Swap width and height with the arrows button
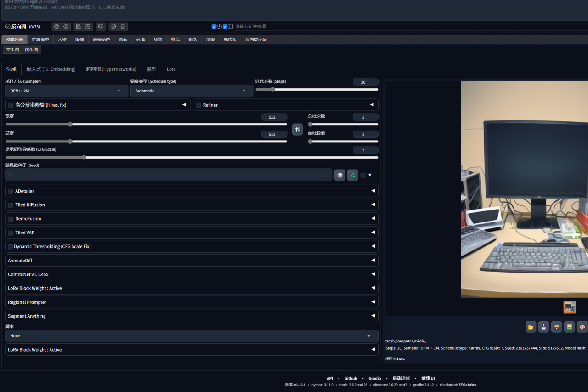Image resolution: width=588 pixels, height=392 pixels. coord(298,130)
